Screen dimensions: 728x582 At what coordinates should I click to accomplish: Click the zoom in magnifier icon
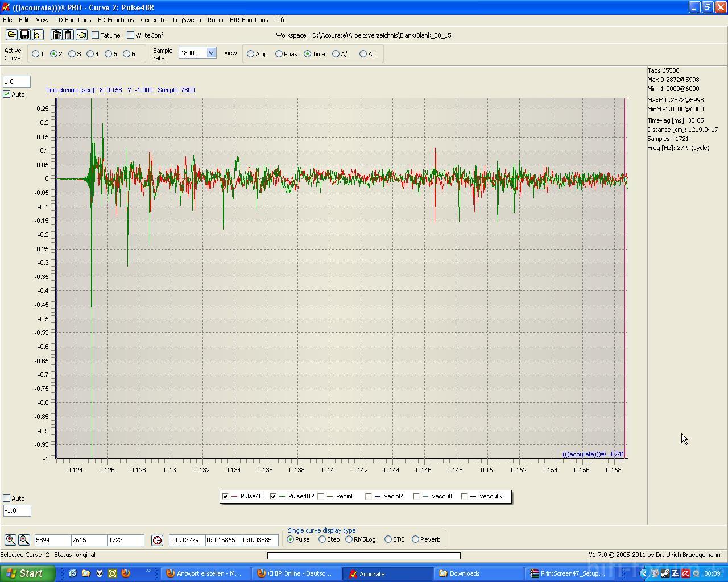(x=10, y=540)
